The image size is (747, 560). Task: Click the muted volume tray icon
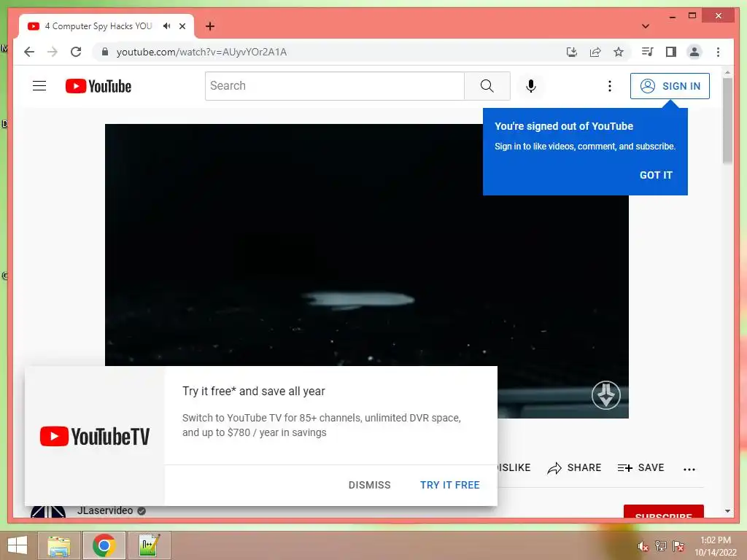[643, 547]
